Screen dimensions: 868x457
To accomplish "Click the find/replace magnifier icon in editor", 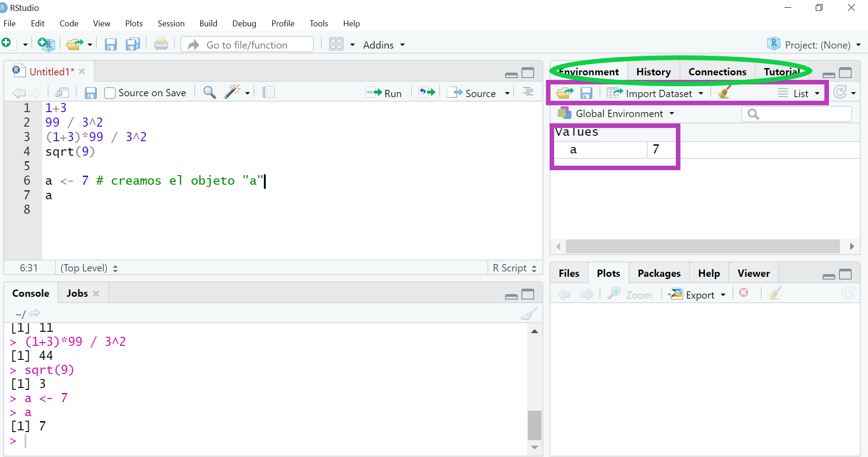I will 209,93.
